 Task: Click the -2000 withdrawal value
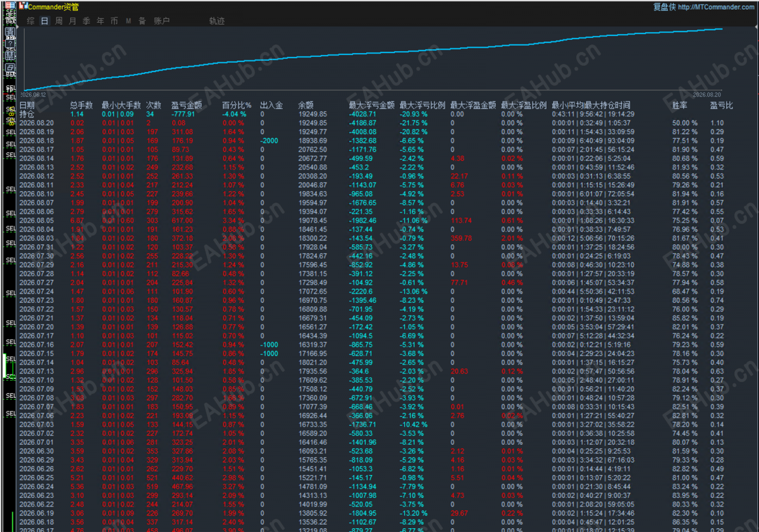click(x=269, y=140)
